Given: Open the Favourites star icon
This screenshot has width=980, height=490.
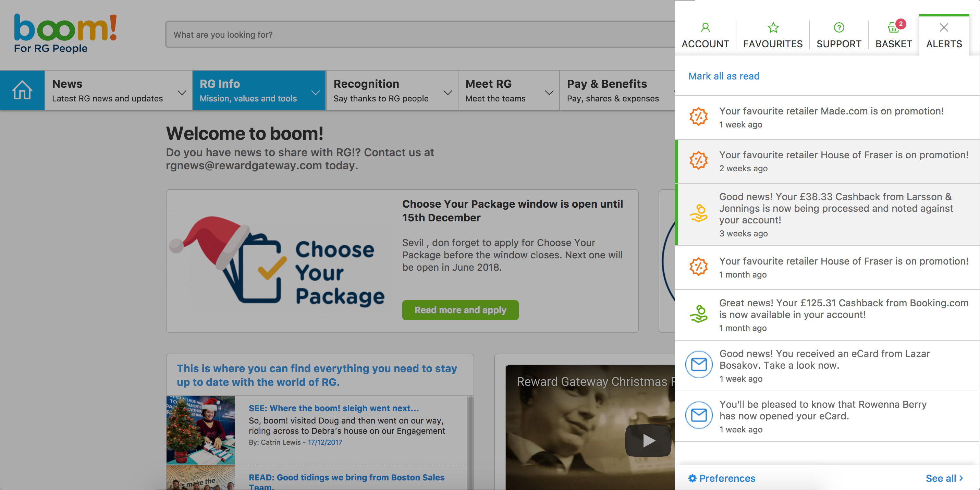Looking at the screenshot, I should click(x=773, y=27).
